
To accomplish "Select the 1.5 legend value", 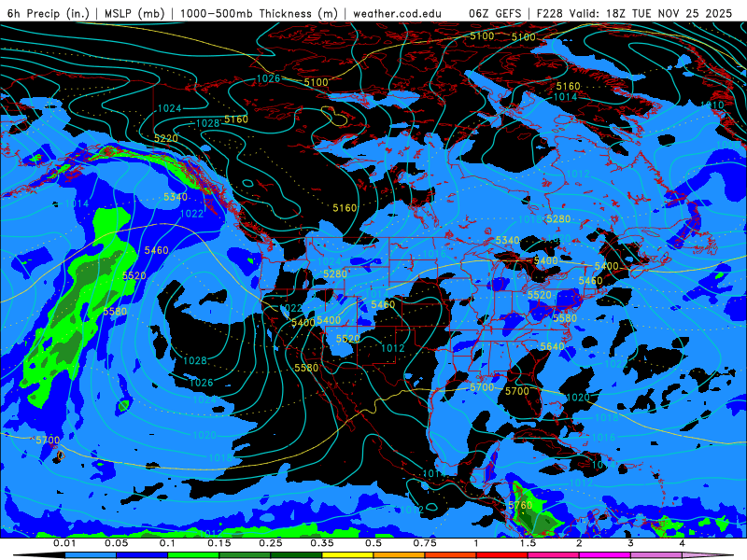I will coord(528,543).
